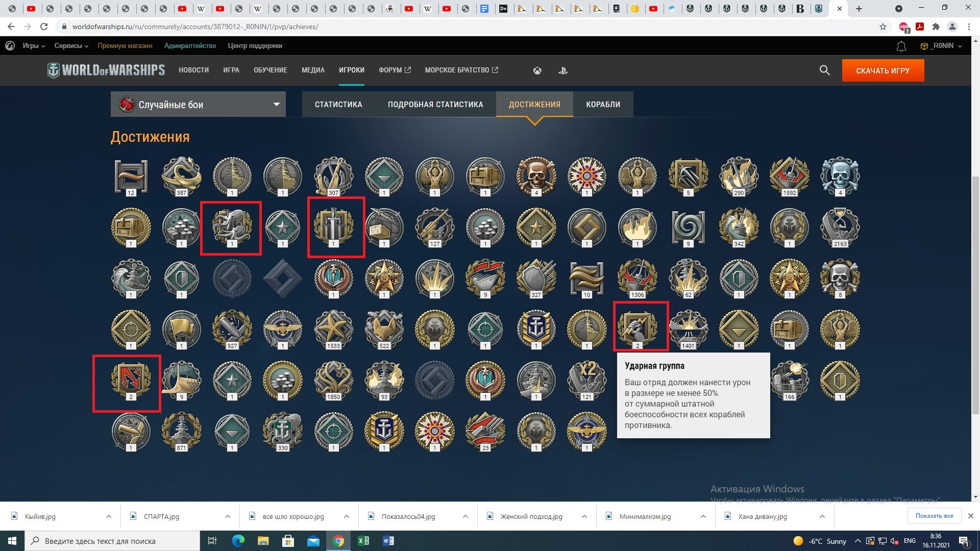Select the fox head achievement numbered 522
Image resolution: width=980 pixels, height=551 pixels.
pos(384,330)
